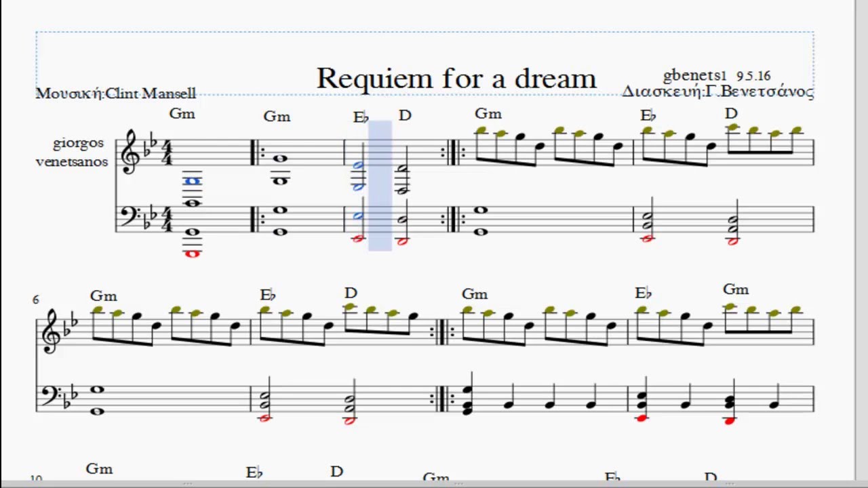This screenshot has width=868, height=488.
Task: Click the 4/4 time signature on bass staff
Action: pos(166,220)
